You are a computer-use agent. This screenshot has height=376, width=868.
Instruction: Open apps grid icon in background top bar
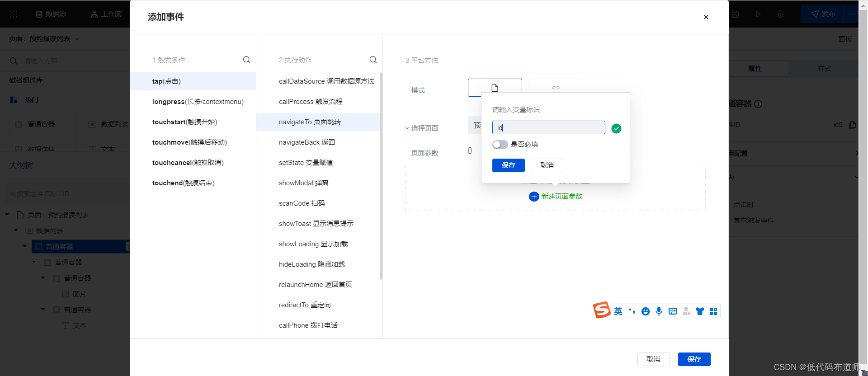point(14,14)
